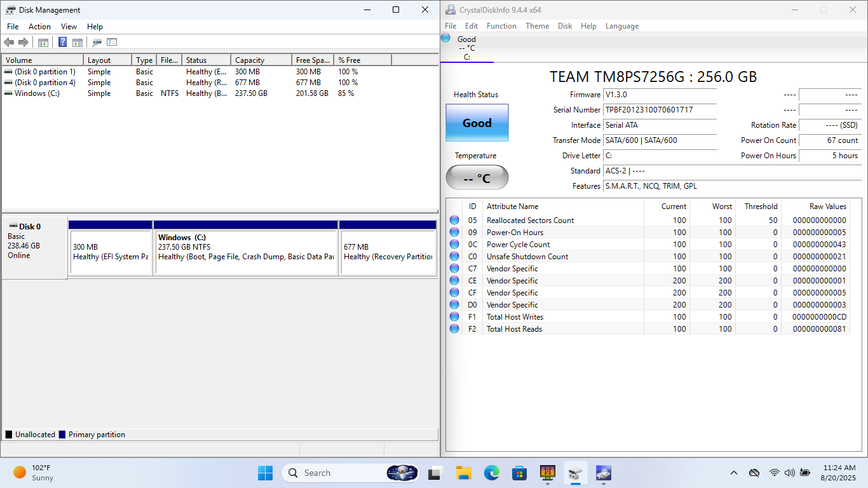Click the temperature display button
868x488 pixels.
point(477,178)
